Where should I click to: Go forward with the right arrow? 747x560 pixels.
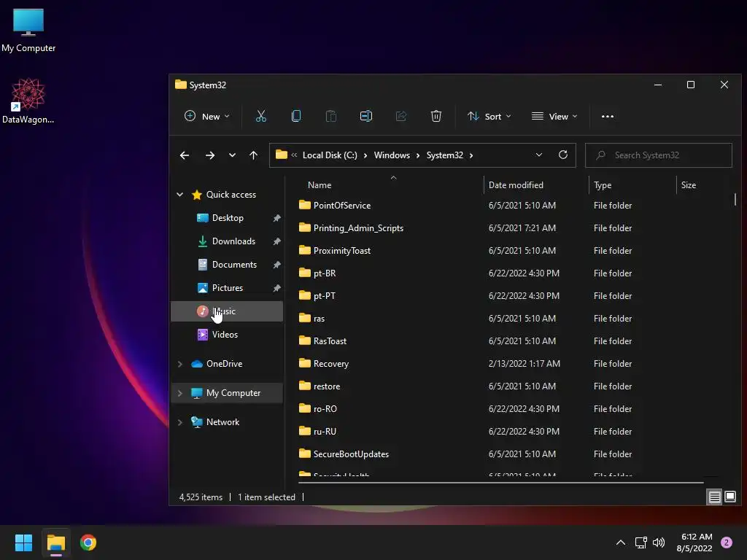209,155
